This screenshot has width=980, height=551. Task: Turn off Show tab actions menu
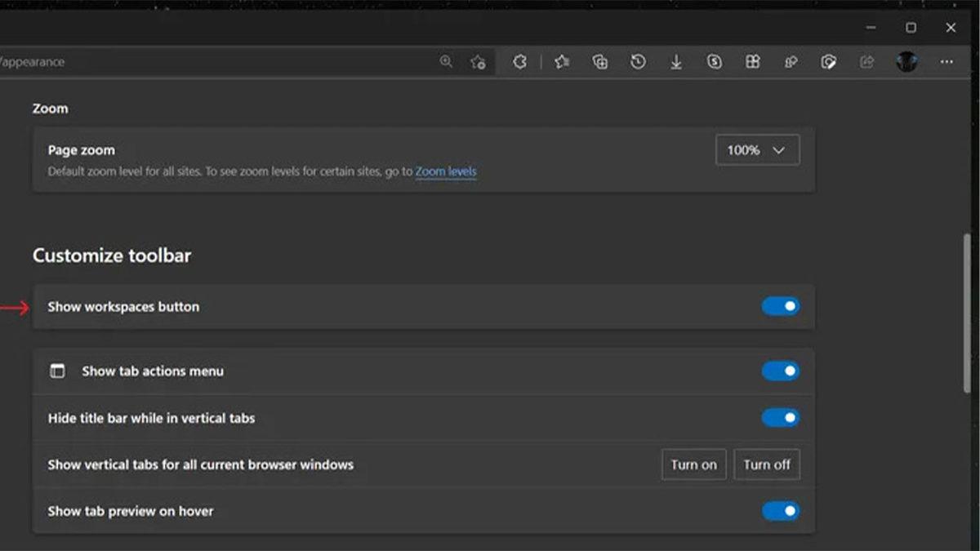780,371
